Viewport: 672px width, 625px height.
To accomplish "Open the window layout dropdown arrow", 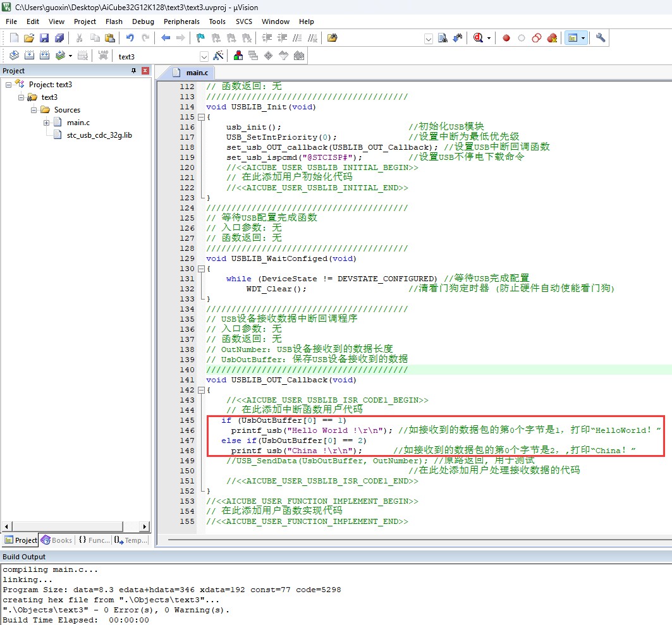I will pyautogui.click(x=583, y=38).
